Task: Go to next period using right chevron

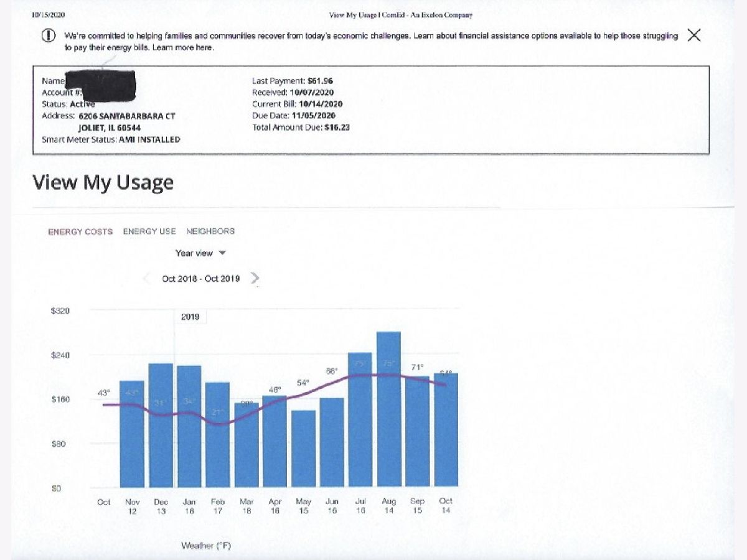Action: tap(255, 278)
